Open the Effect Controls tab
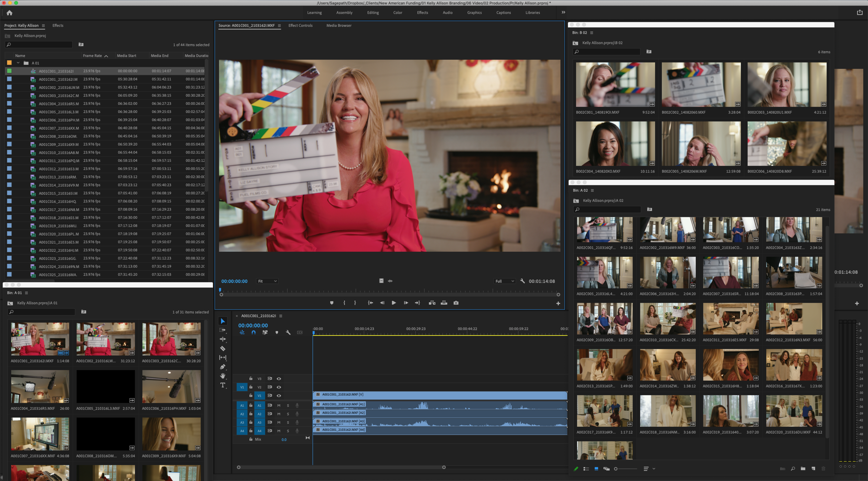Screen dimensions: 868x481 [300, 26]
